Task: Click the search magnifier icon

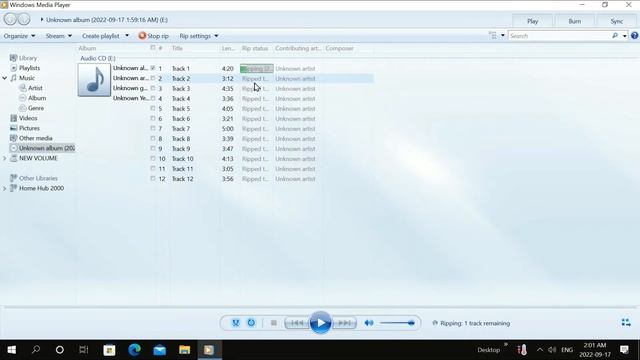Action: point(615,36)
